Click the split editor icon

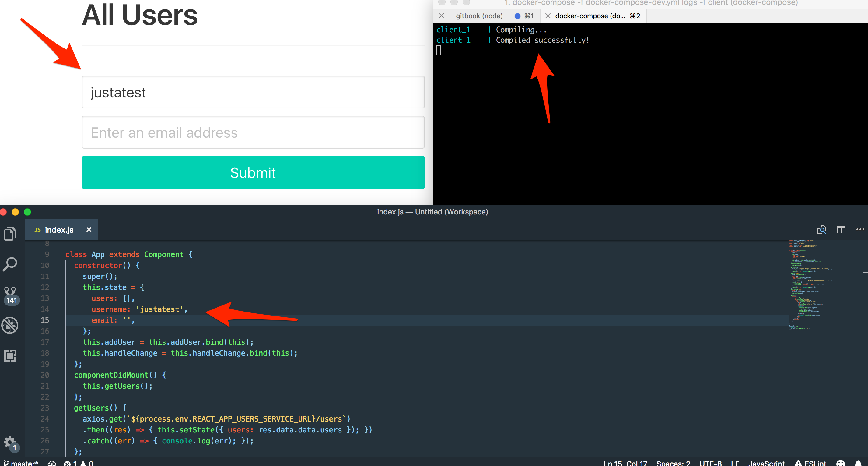point(841,230)
